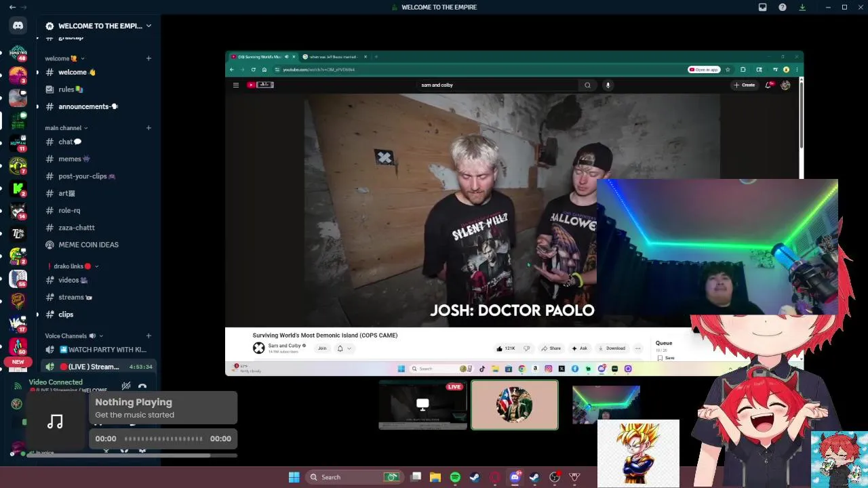Open the announcements channel
This screenshot has width=868, height=488.
(x=98, y=106)
